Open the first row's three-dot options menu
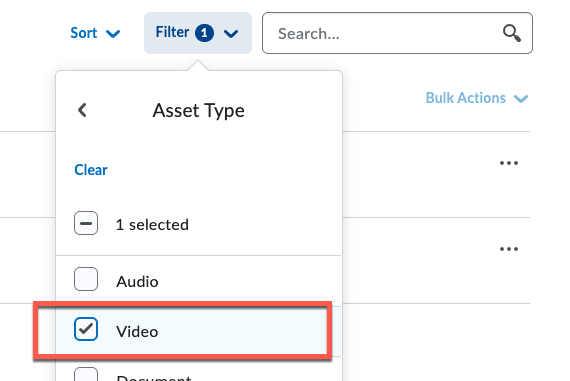Screen dimensions: 570x381 (509, 163)
